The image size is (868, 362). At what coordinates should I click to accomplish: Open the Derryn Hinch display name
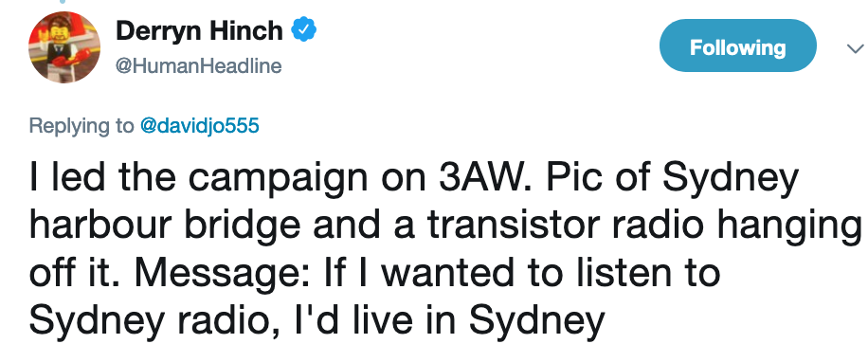pyautogui.click(x=199, y=30)
